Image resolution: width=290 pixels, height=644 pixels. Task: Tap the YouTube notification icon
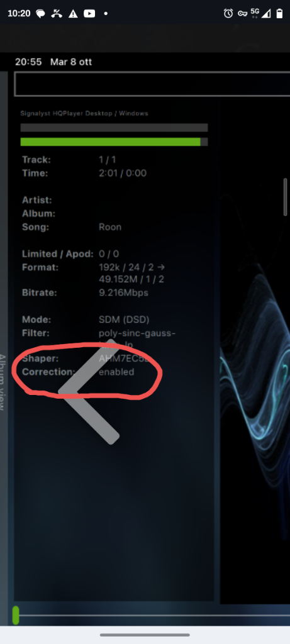point(89,14)
